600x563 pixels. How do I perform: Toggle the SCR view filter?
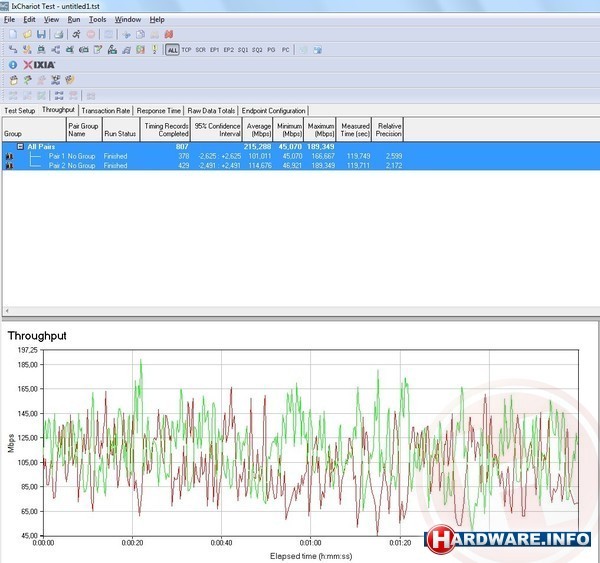[x=201, y=50]
